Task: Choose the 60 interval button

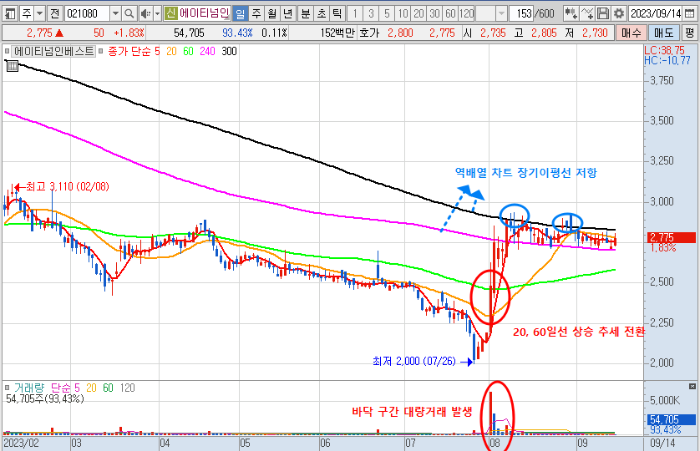Action: click(450, 14)
